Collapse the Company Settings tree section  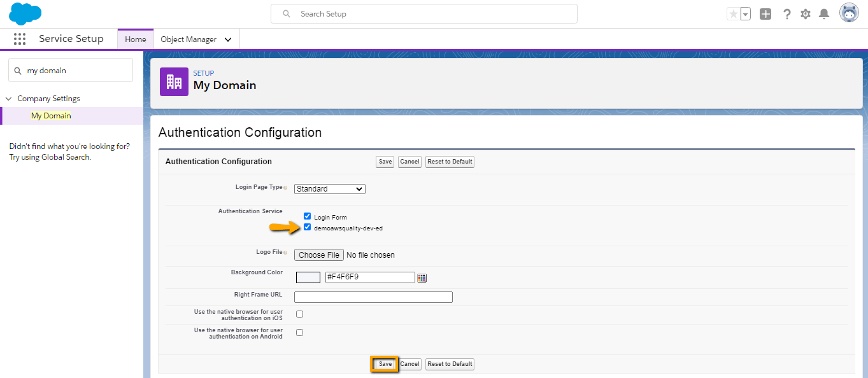point(9,99)
